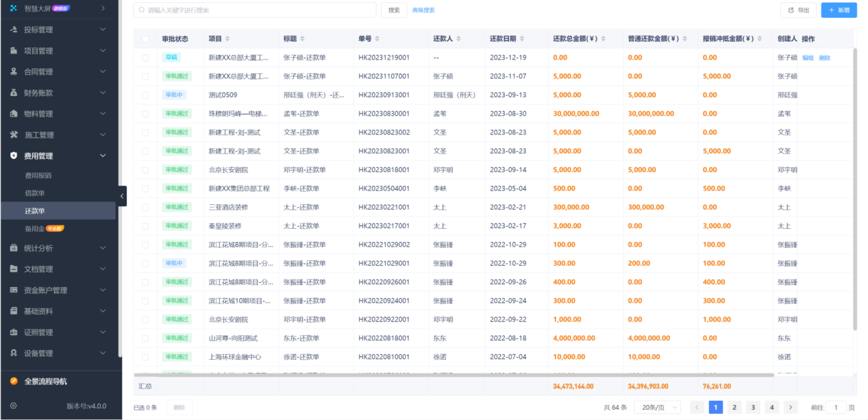The height and width of the screenshot is (420, 868).
Task: Click the 施工管理 wrench icon in sidebar
Action: (x=14, y=135)
